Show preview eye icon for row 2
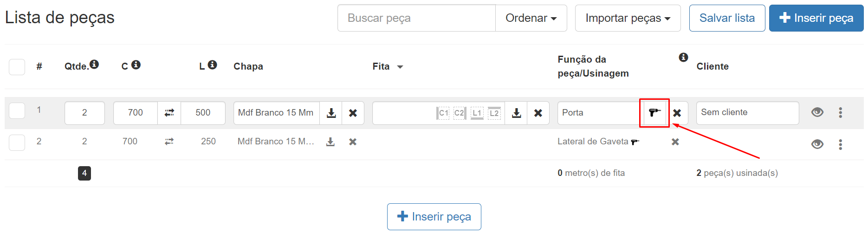868x233 pixels. (817, 144)
